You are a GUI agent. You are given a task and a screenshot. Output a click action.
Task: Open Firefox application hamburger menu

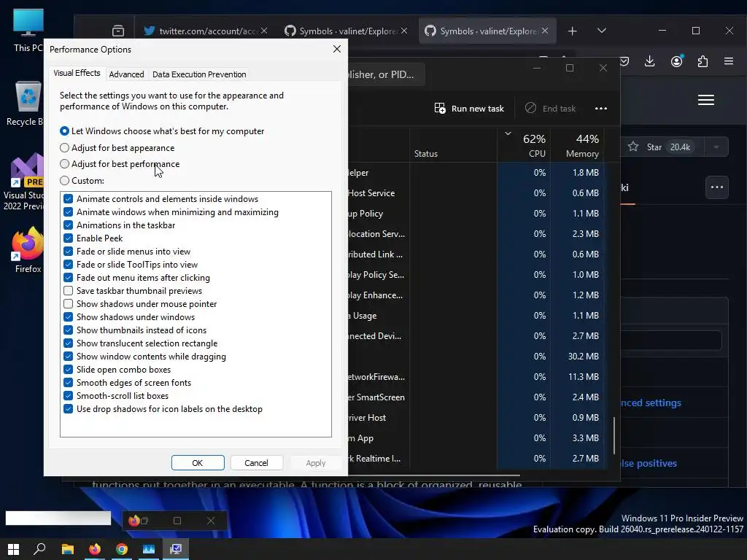(x=729, y=61)
